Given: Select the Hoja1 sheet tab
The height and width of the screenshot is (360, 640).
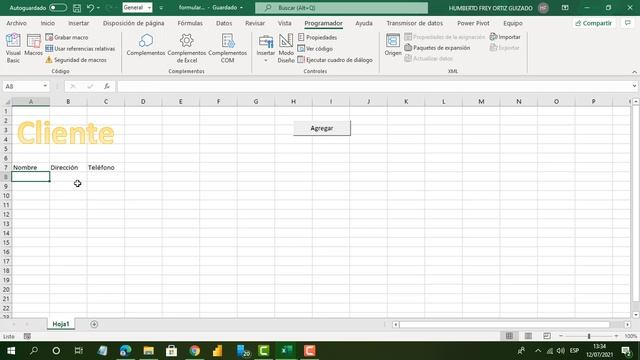Looking at the screenshot, I should (61, 324).
